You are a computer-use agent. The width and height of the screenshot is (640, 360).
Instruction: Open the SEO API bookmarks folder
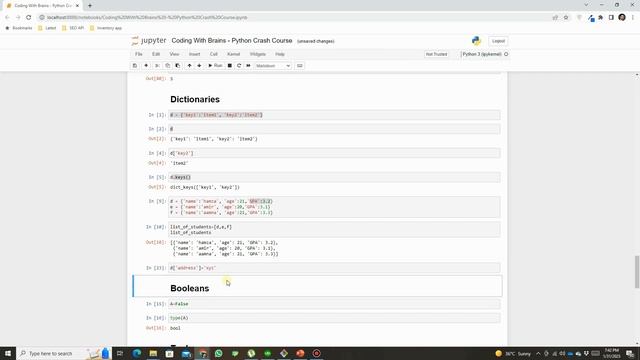click(x=73, y=28)
